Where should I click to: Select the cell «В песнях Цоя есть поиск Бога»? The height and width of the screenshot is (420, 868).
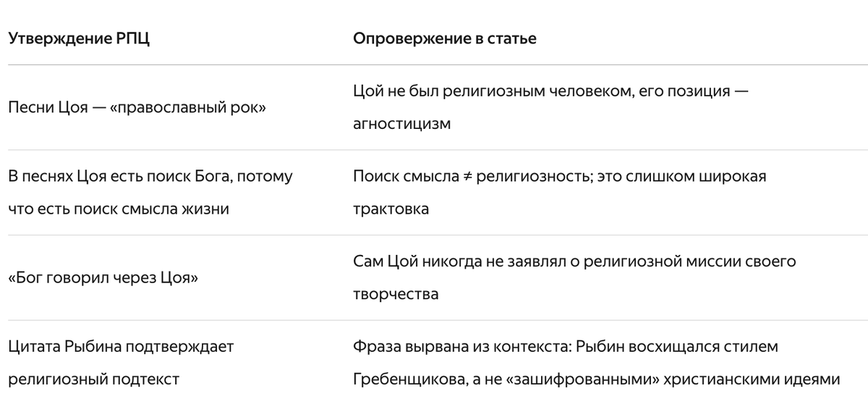pos(150,193)
